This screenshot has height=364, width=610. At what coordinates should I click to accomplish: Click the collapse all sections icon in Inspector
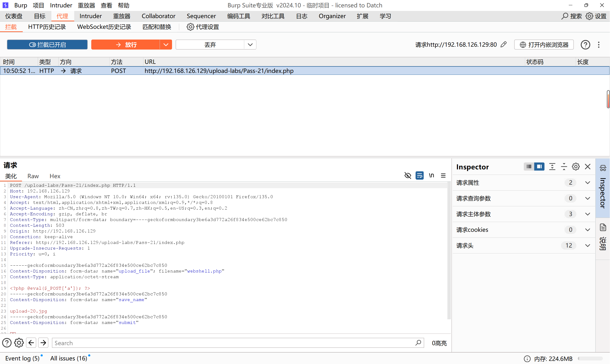[564, 167]
